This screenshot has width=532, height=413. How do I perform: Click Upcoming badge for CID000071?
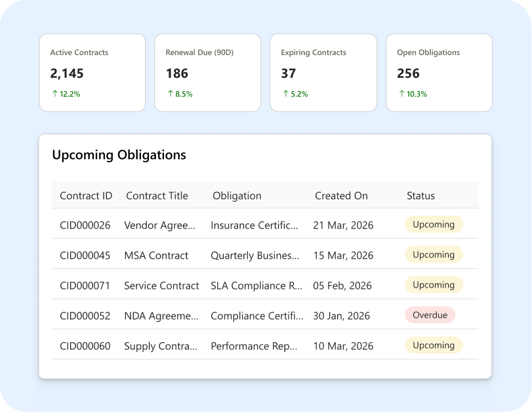434,284
